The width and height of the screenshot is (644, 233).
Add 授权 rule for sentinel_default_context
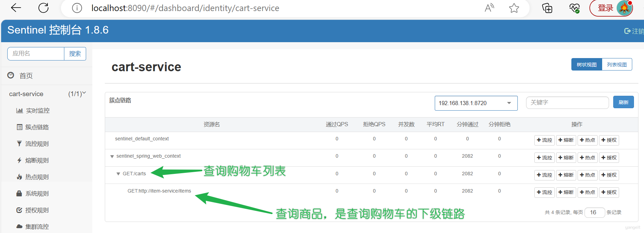(x=609, y=140)
